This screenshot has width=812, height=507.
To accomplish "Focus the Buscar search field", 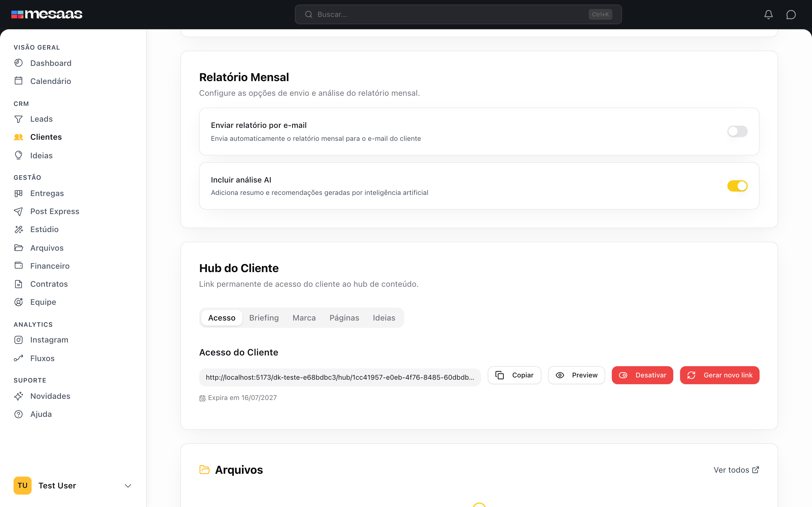I will [458, 14].
